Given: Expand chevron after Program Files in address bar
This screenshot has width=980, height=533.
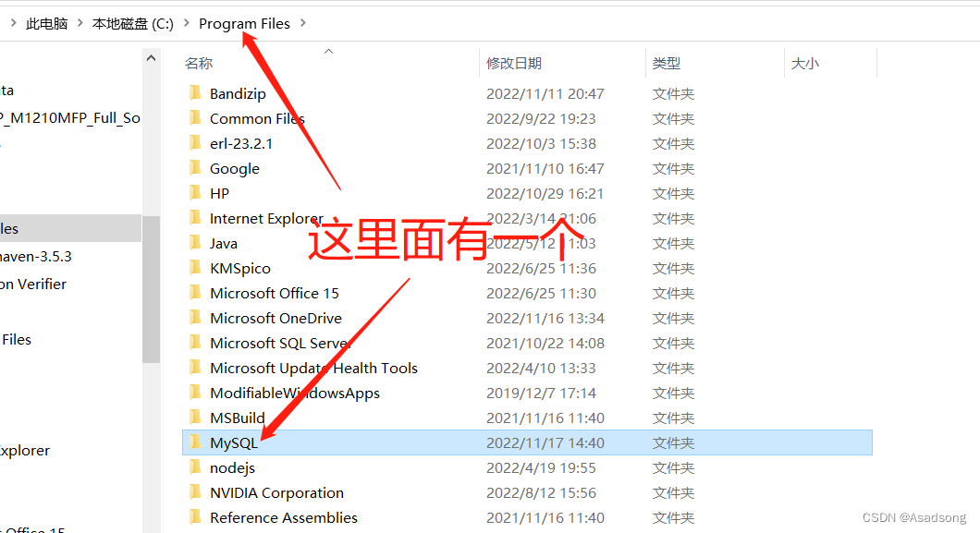Looking at the screenshot, I should 303,23.
